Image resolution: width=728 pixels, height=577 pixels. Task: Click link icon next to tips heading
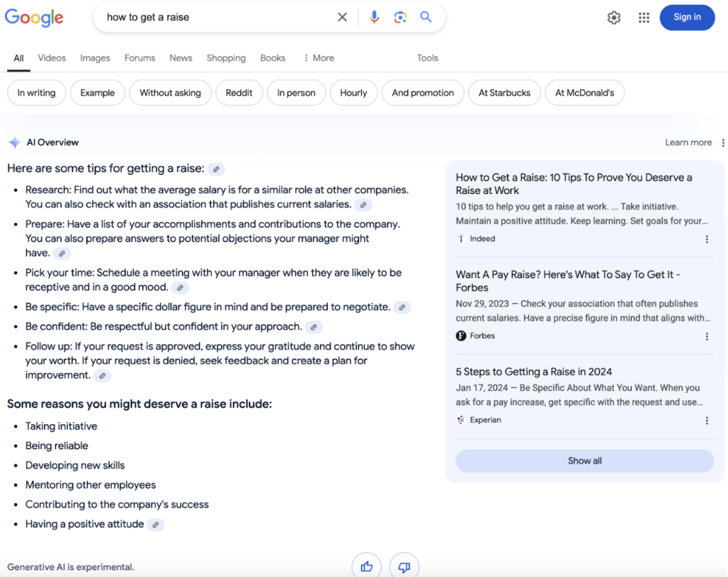216,169
